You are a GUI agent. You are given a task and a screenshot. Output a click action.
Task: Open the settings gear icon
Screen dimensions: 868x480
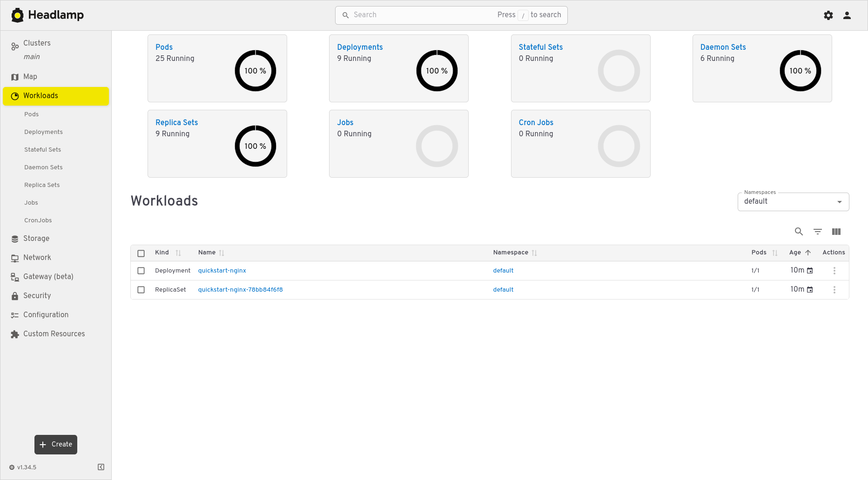coord(828,15)
